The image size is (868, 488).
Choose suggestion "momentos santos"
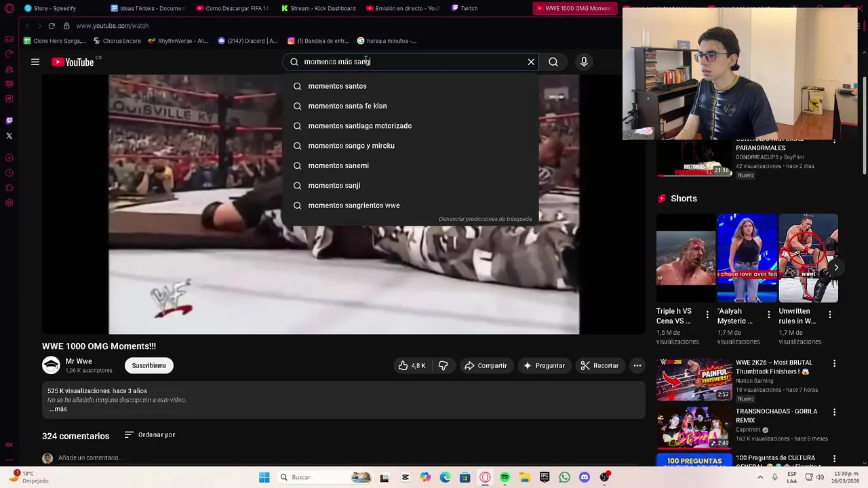point(410,86)
